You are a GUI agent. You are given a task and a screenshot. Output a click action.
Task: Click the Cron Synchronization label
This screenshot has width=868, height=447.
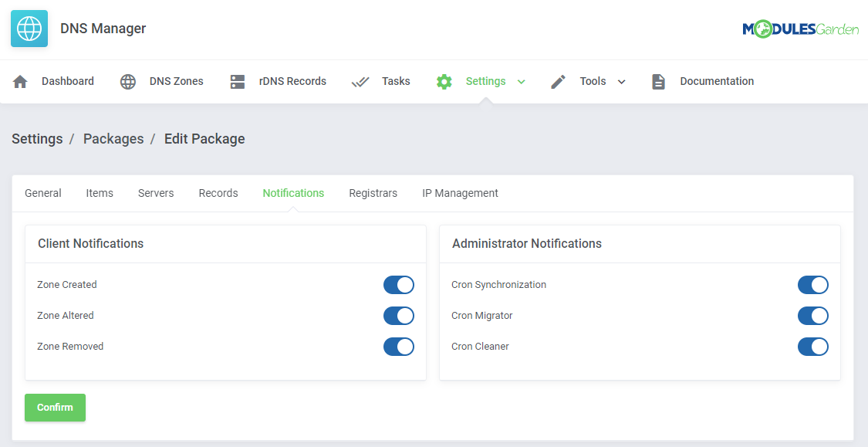(x=498, y=285)
